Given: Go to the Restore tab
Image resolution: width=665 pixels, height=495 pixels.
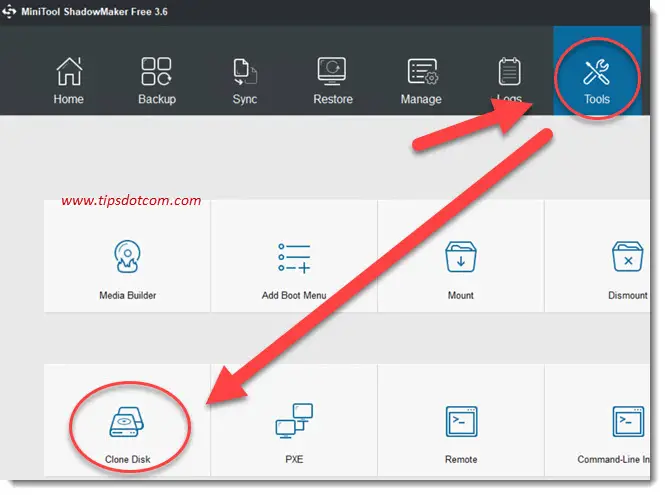Looking at the screenshot, I should pyautogui.click(x=332, y=80).
